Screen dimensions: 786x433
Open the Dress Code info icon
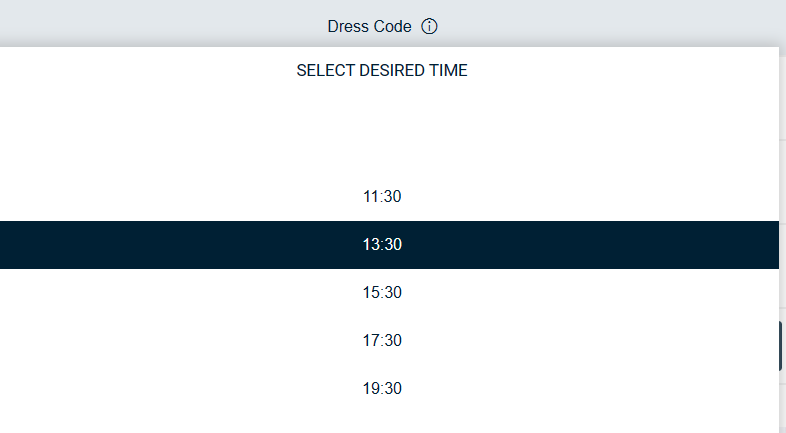point(429,26)
